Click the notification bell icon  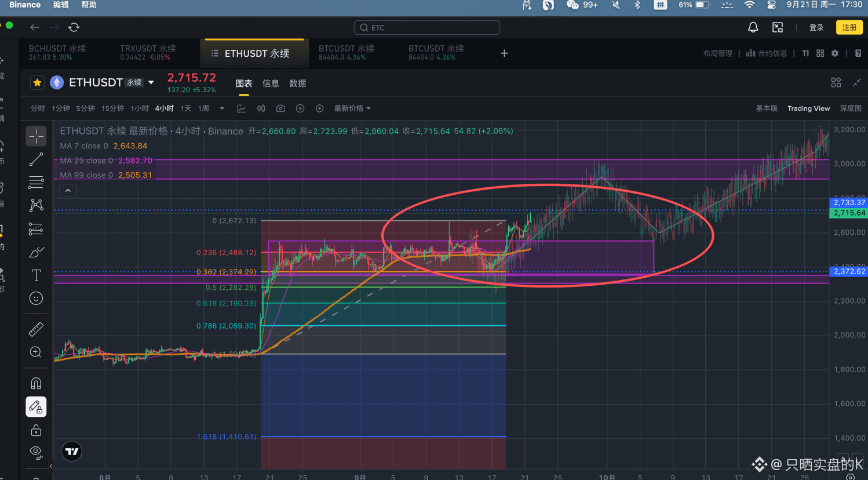click(x=753, y=27)
